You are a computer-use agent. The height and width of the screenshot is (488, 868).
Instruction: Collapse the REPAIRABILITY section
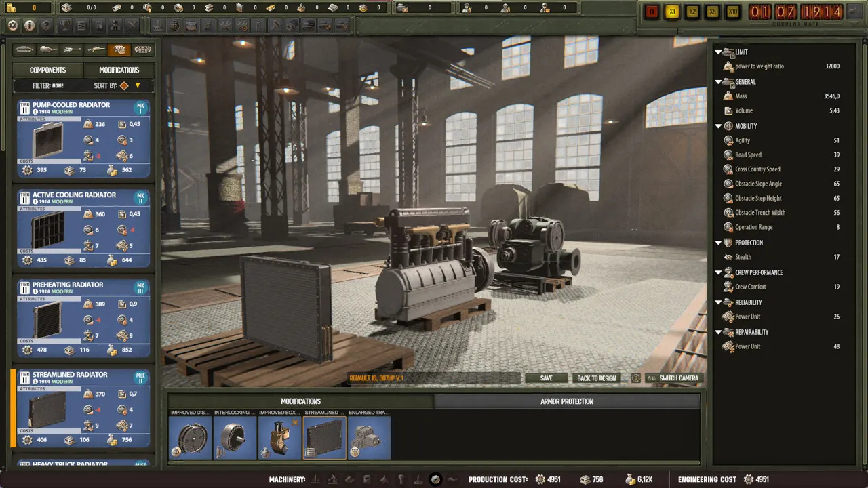pos(719,332)
